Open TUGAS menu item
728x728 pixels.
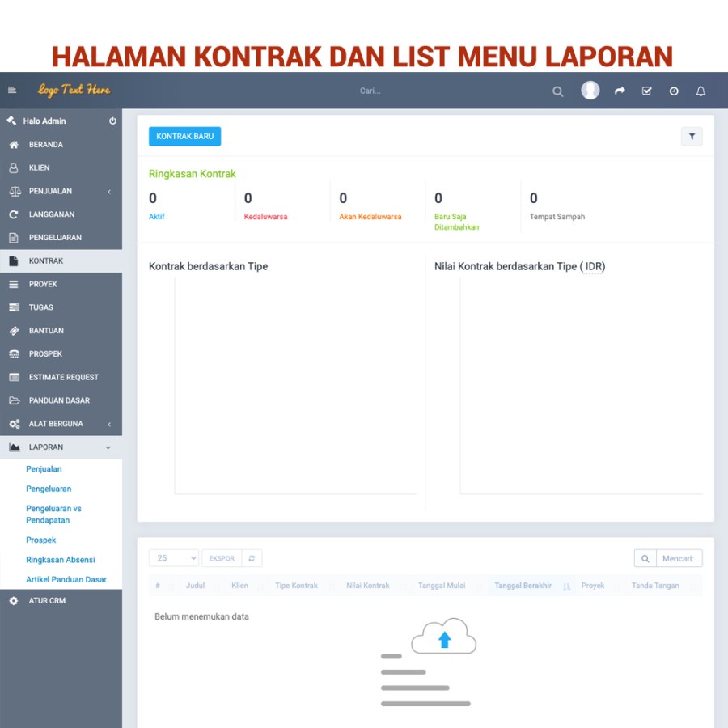click(x=61, y=307)
